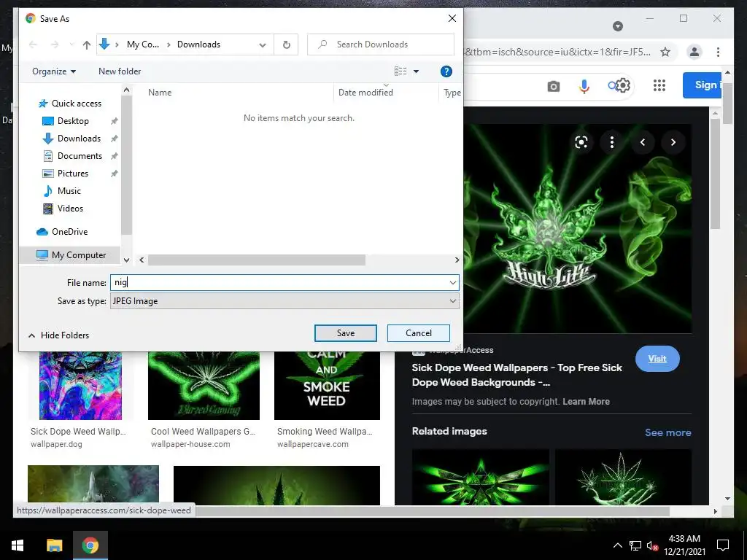
Task: Refresh the Downloads folder listing
Action: click(x=286, y=44)
